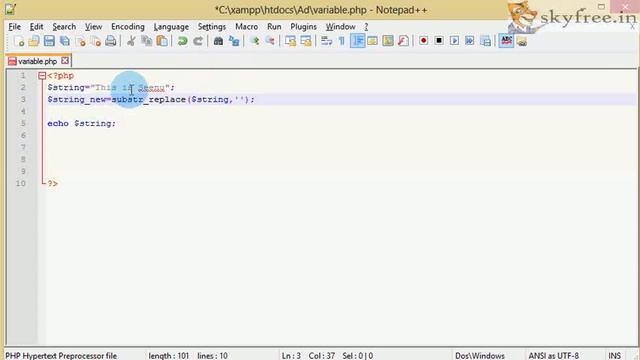Click the New file toolbar icon
The image size is (640, 360).
(19, 41)
